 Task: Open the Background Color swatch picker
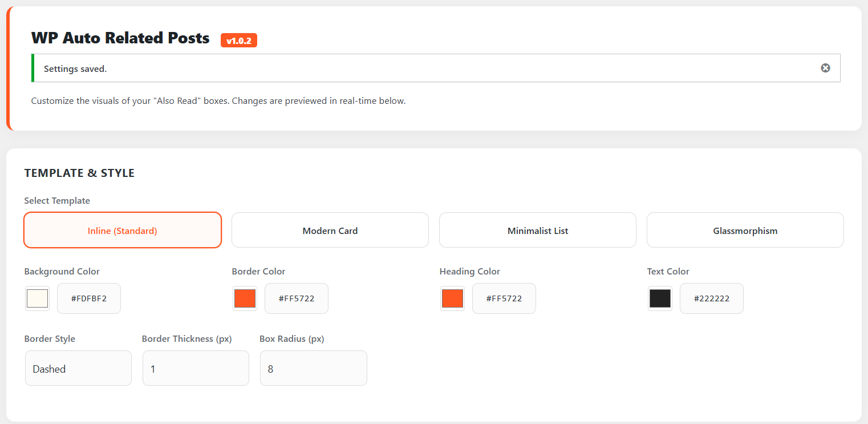(x=36, y=298)
